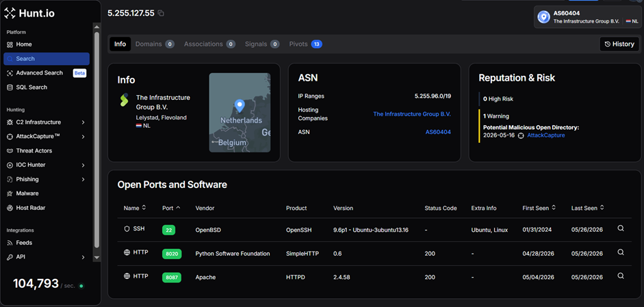The image size is (644, 307).
Task: Click the Ubuntu, Linux extra info cell
Action: pyautogui.click(x=489, y=230)
